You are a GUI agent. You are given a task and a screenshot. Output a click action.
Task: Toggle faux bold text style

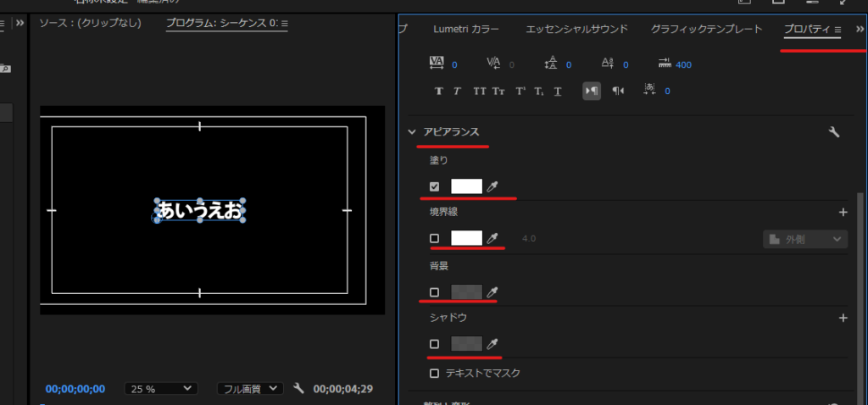[x=439, y=92]
